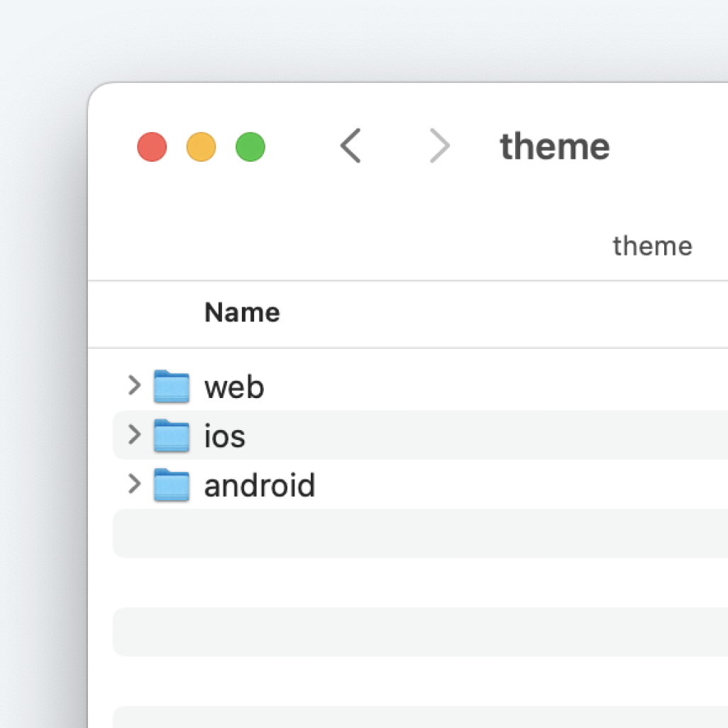Go forward using the right chevron

pyautogui.click(x=440, y=146)
